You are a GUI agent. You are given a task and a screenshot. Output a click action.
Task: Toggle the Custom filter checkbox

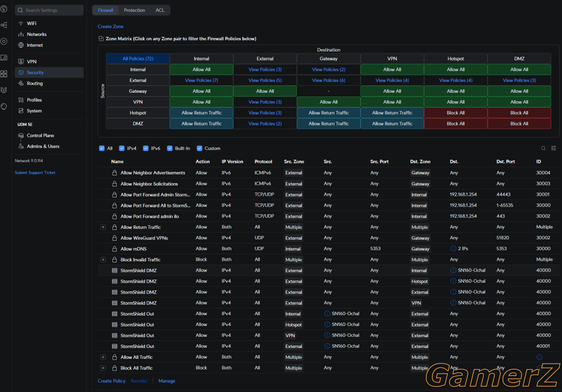[200, 148]
